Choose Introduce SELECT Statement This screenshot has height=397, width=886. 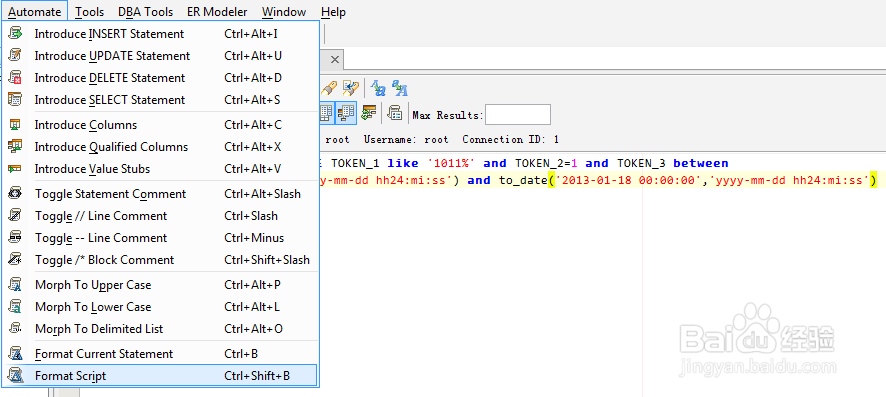click(160, 100)
